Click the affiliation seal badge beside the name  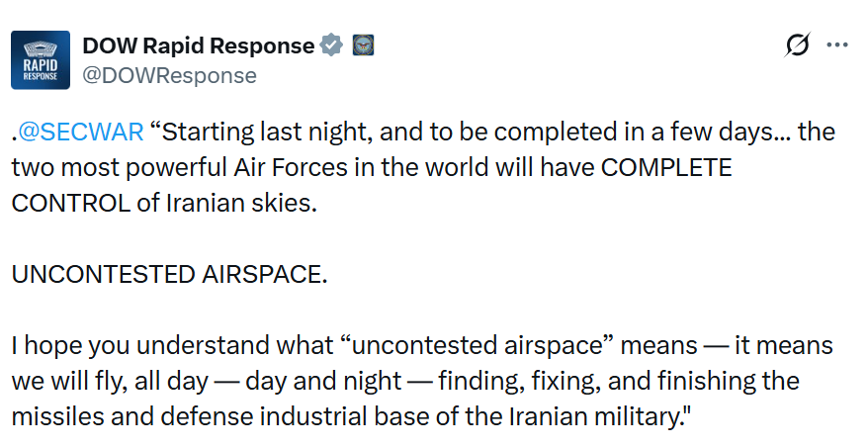363,45
